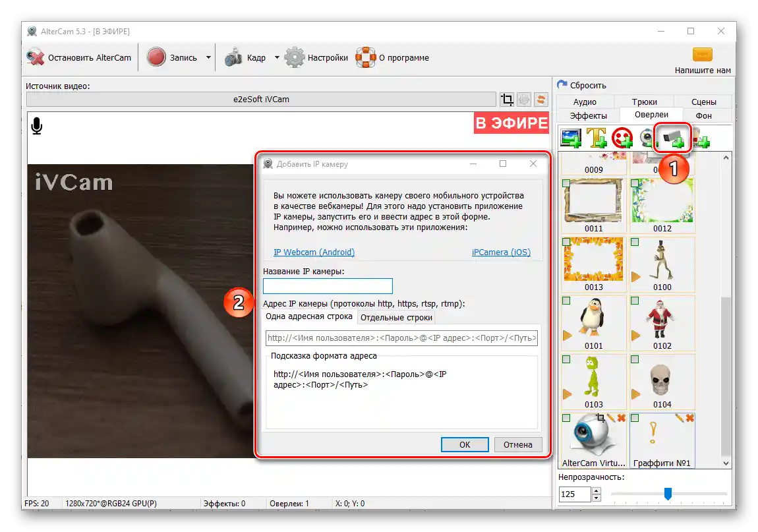This screenshot has height=532, width=758.
Task: Toggle the Граффити №1 overlay checkbox
Action: coord(635,418)
